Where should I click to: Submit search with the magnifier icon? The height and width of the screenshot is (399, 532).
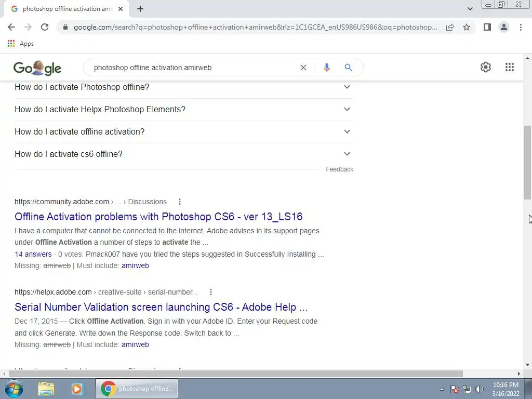point(348,68)
